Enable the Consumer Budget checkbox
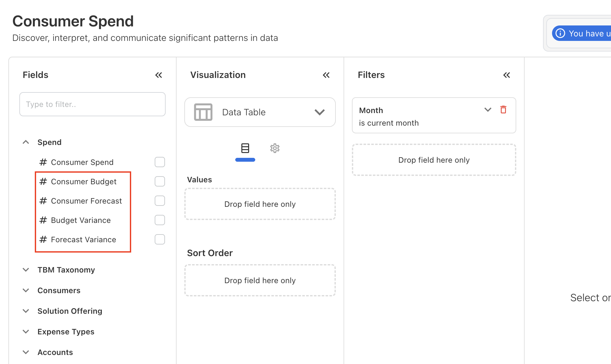Viewport: 611px width, 364px height. click(x=160, y=181)
